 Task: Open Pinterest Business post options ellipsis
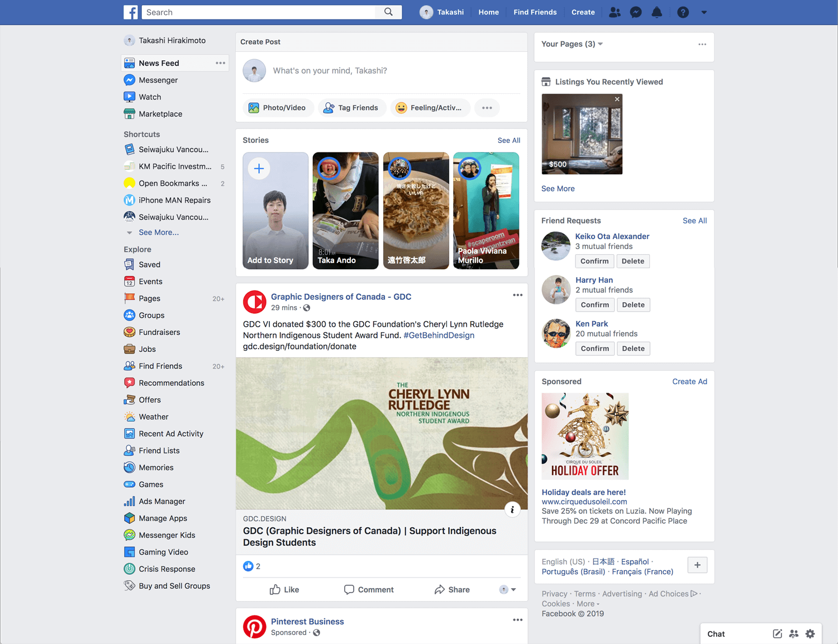point(518,620)
